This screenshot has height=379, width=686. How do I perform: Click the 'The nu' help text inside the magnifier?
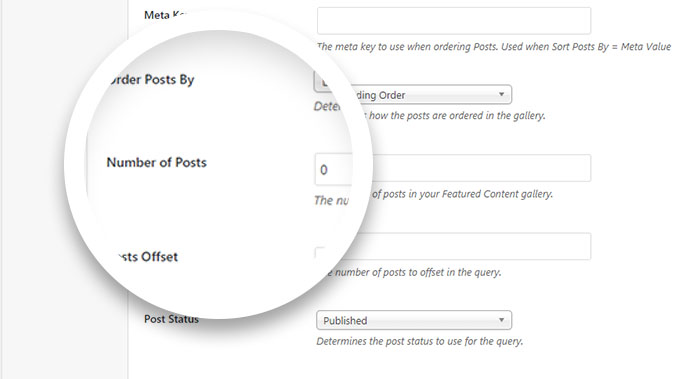tap(331, 200)
